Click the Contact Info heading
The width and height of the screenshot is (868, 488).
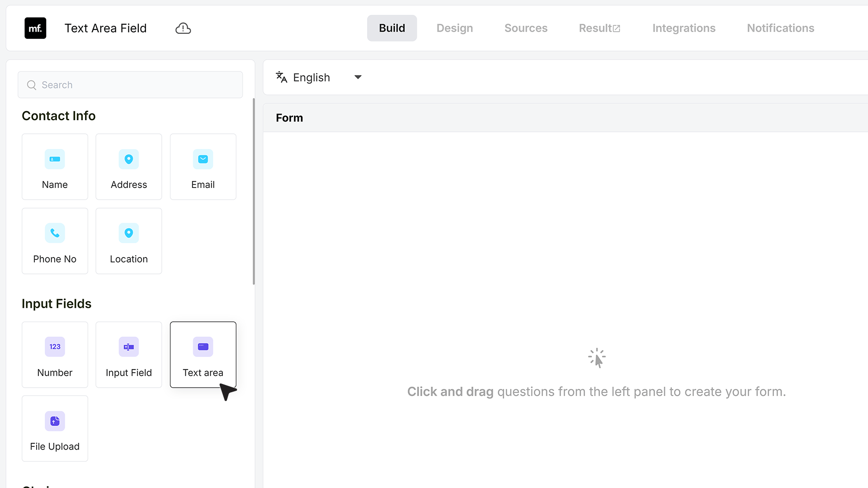59,116
